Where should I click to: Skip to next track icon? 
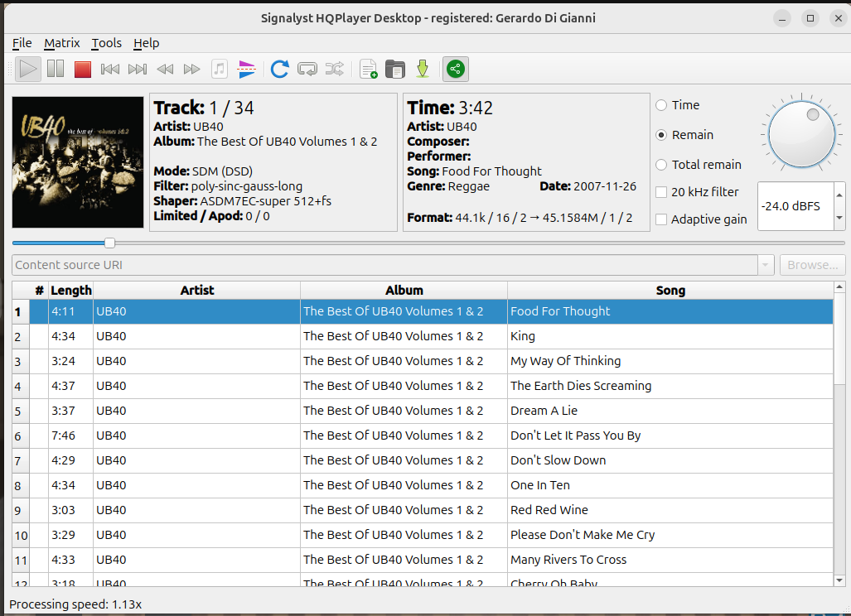click(x=138, y=70)
